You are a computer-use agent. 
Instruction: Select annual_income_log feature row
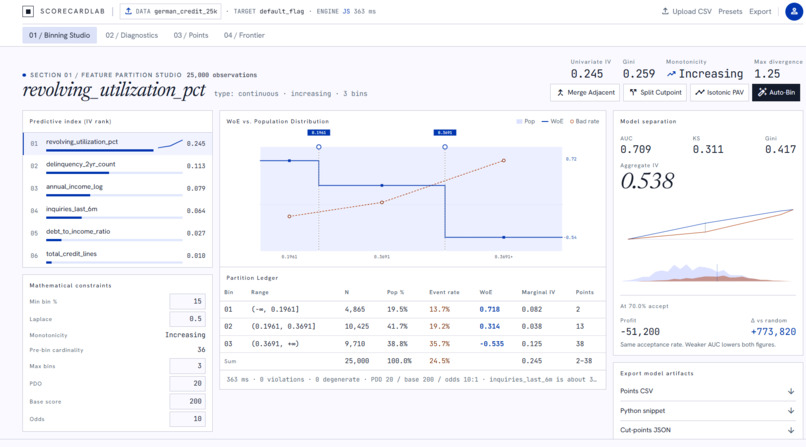pyautogui.click(x=118, y=188)
